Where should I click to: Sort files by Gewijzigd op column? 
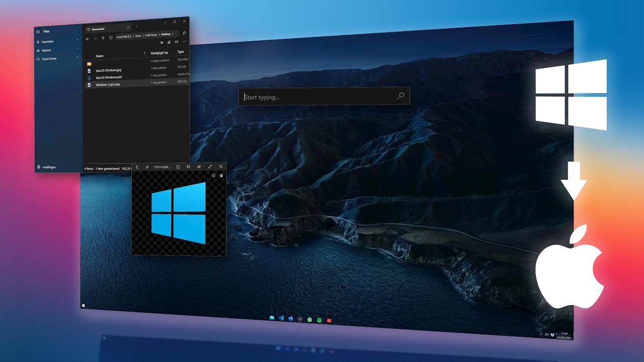(159, 53)
